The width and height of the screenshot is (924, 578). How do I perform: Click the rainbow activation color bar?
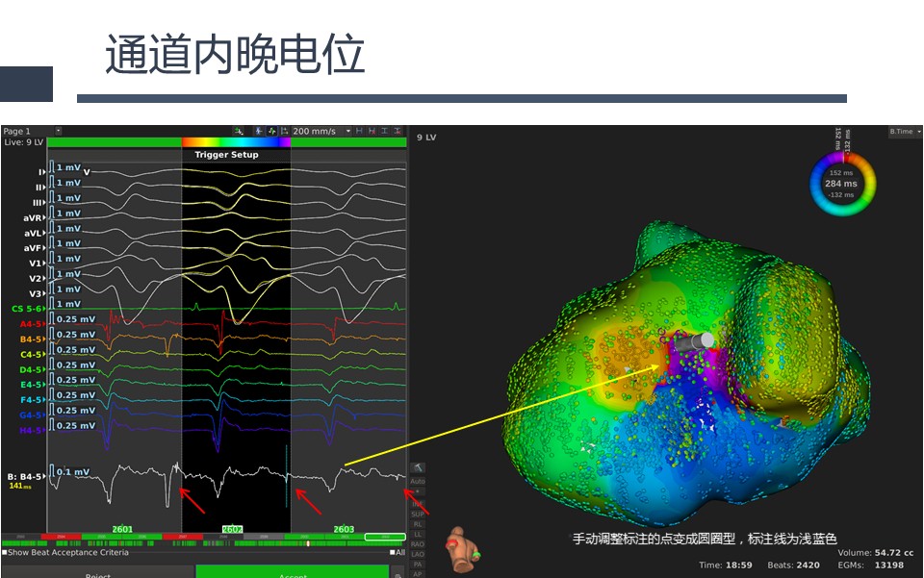click(236, 142)
